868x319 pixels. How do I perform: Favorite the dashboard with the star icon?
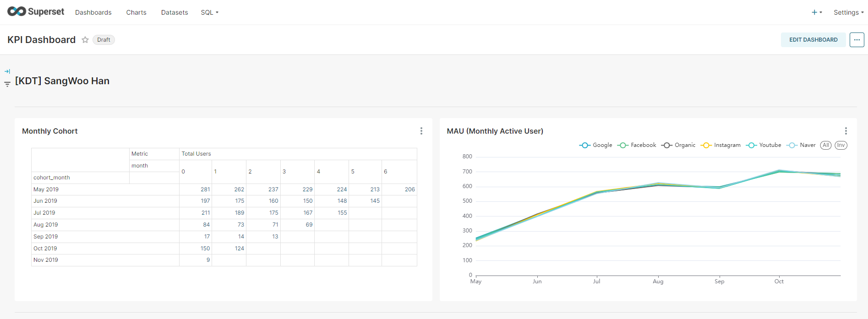(x=85, y=40)
